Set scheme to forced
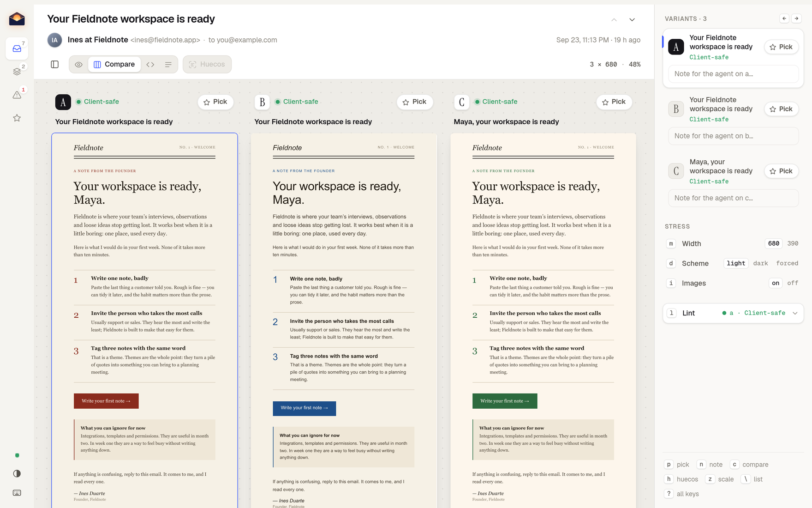The width and height of the screenshot is (812, 508). coord(787,263)
